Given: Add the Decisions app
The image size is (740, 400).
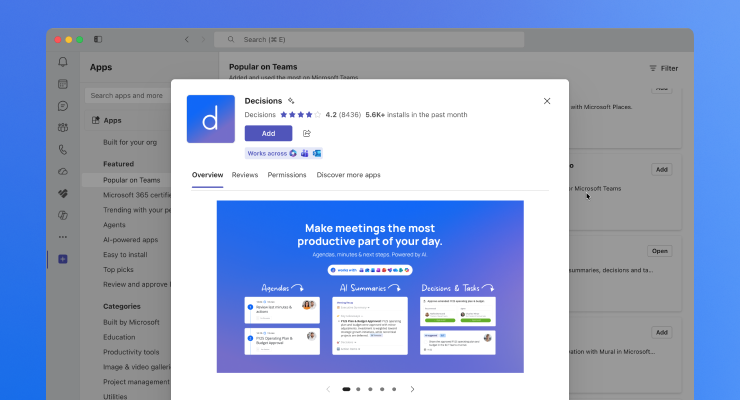Looking at the screenshot, I should point(268,133).
